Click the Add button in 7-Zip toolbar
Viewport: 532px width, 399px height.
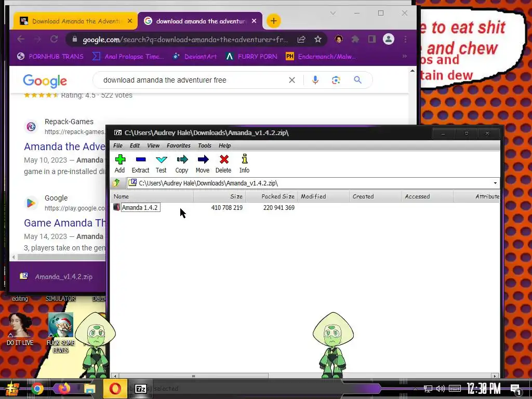point(120,164)
